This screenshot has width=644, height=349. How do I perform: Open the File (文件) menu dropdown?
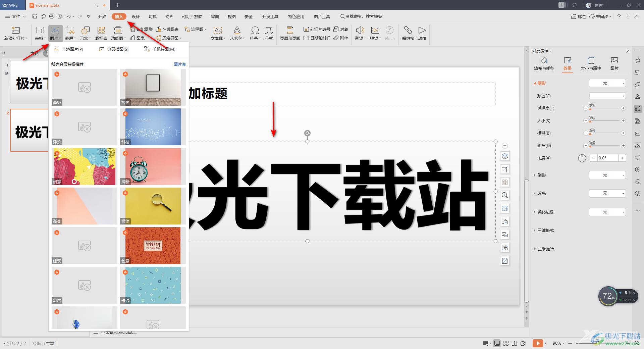tap(16, 16)
